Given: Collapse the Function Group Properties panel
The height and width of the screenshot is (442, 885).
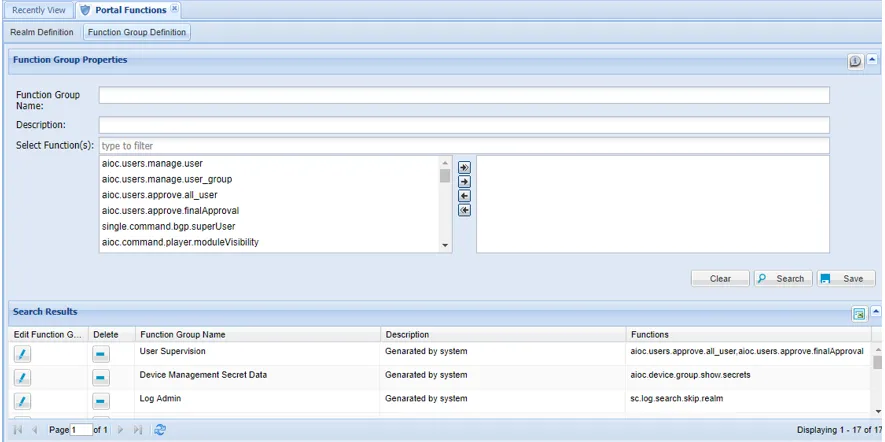Looking at the screenshot, I should (872, 59).
